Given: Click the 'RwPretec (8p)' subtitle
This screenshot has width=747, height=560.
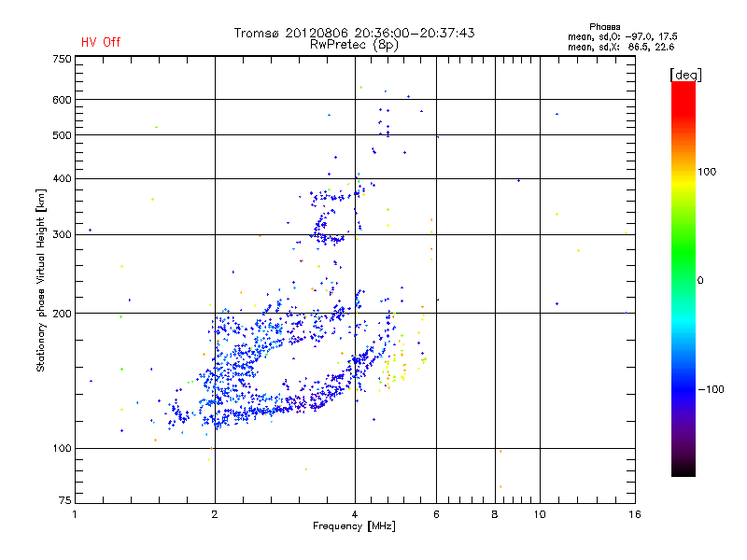Looking at the screenshot, I should click(x=354, y=45).
